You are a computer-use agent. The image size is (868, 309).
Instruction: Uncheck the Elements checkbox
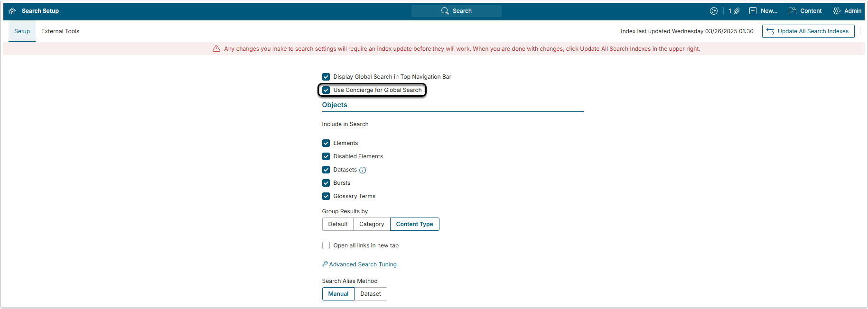[x=326, y=143]
